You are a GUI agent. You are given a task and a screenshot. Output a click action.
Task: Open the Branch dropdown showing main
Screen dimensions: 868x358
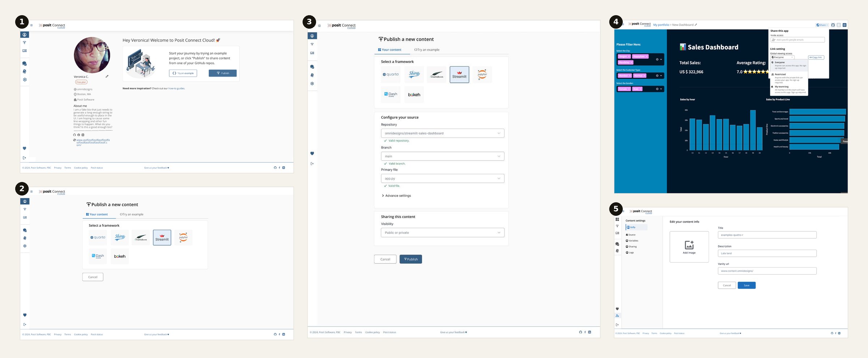tap(443, 156)
